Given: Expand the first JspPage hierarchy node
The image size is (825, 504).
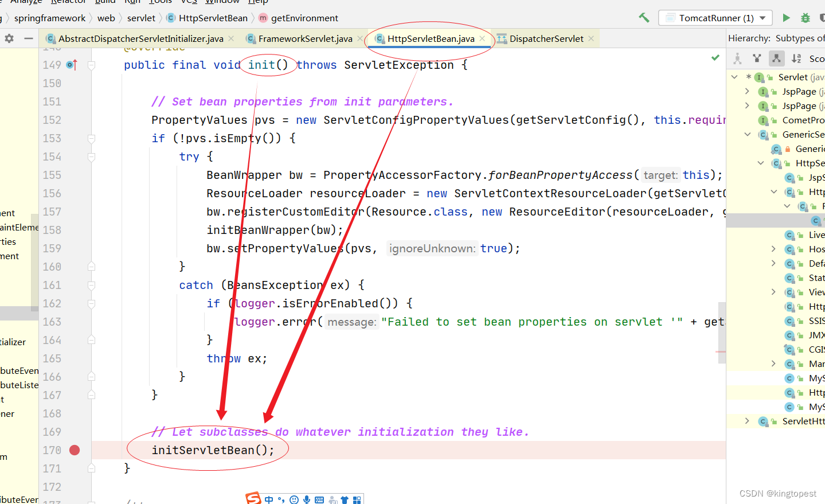Looking at the screenshot, I should [747, 91].
